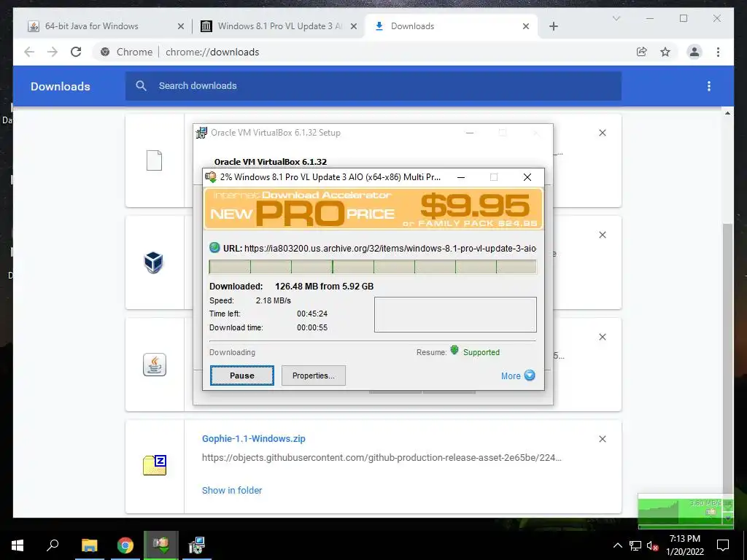Click the empty speed graph box
This screenshot has width=747, height=560.
point(455,314)
